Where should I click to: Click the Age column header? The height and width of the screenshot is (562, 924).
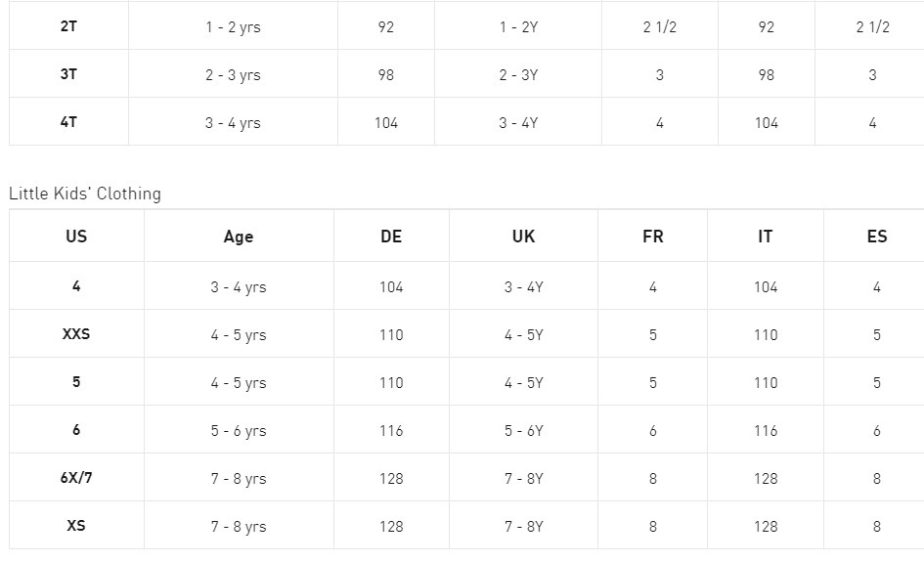239,237
